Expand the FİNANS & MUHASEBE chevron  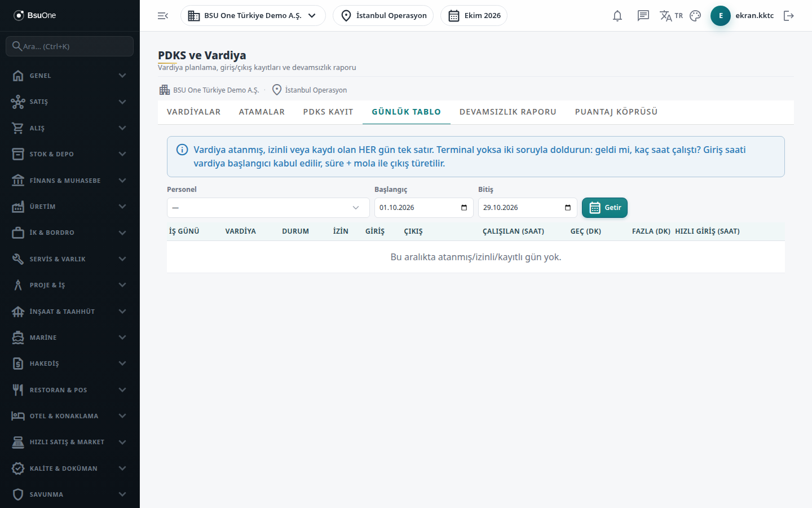122,181
